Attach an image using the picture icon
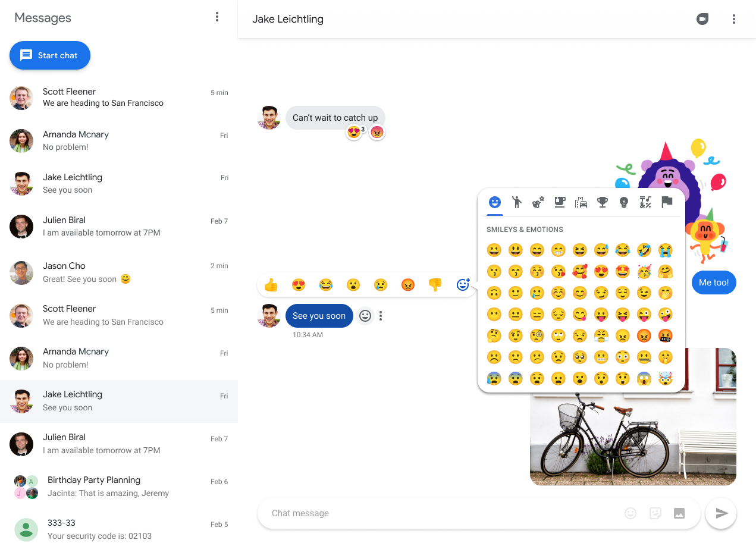The image size is (756, 543). click(x=679, y=513)
